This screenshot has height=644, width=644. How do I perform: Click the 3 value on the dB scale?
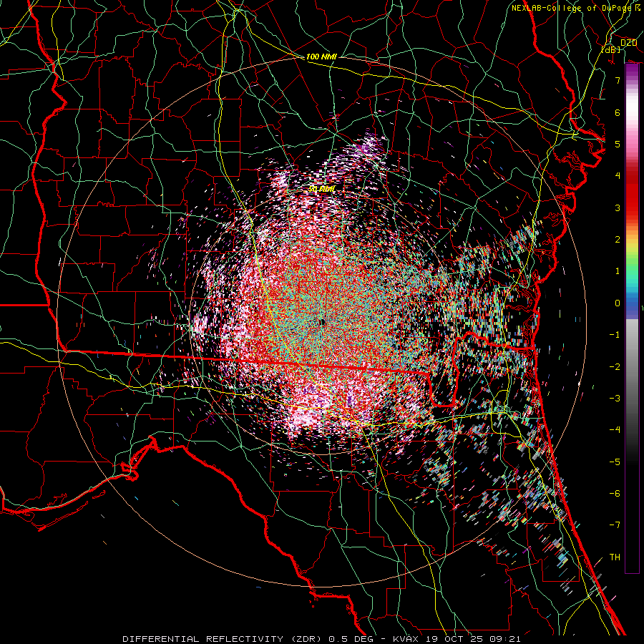(618, 208)
